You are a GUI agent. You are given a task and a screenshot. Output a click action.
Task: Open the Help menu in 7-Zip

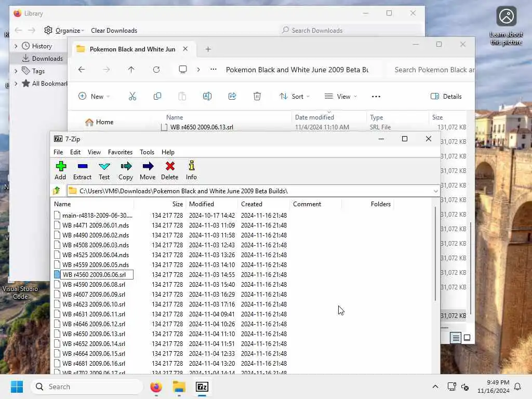coord(168,152)
